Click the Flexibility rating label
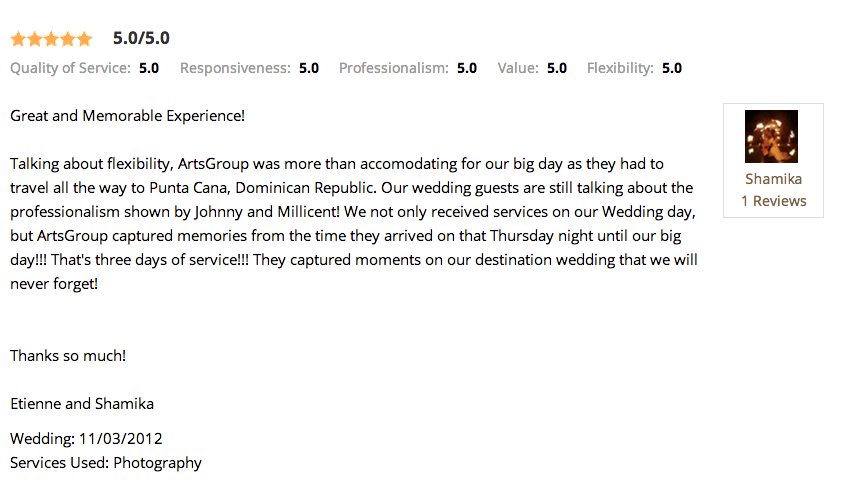This screenshot has height=495, width=846. 620,68
